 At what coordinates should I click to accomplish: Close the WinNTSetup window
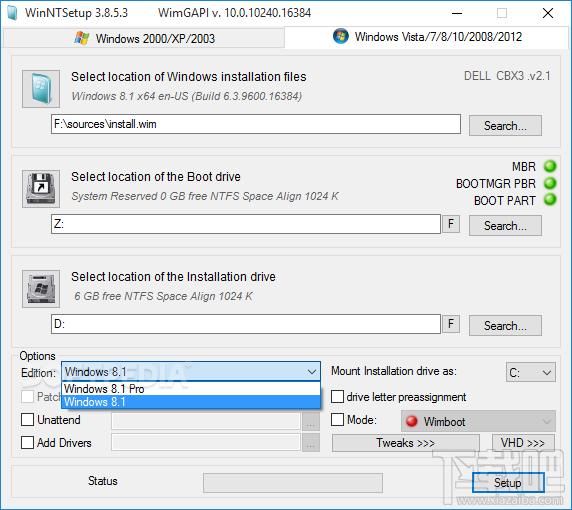(x=548, y=13)
